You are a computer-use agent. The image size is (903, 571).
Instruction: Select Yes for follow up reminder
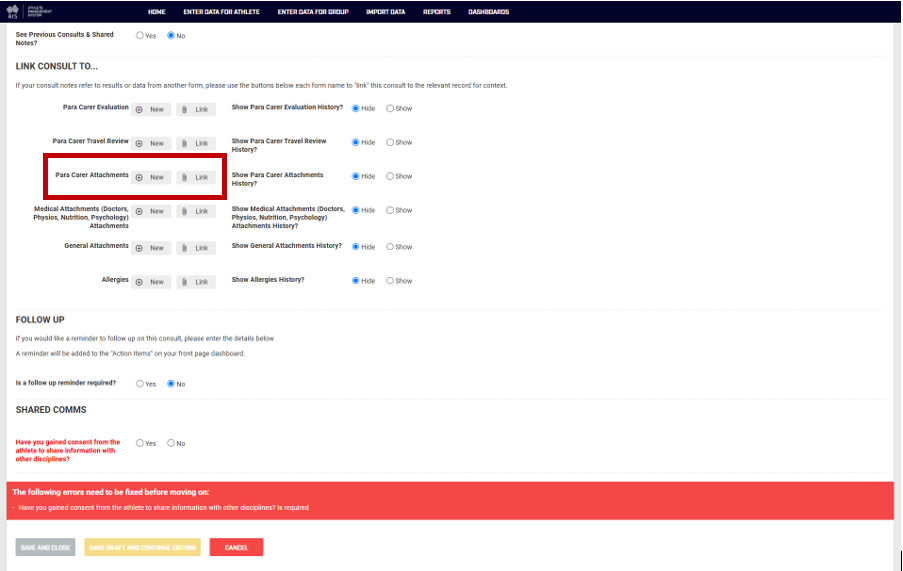point(139,384)
